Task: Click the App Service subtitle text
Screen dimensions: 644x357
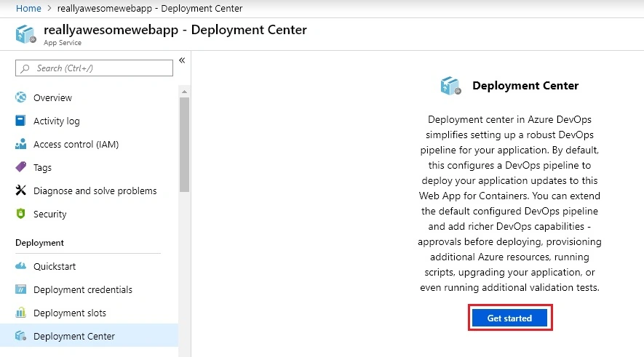Action: pos(63,43)
